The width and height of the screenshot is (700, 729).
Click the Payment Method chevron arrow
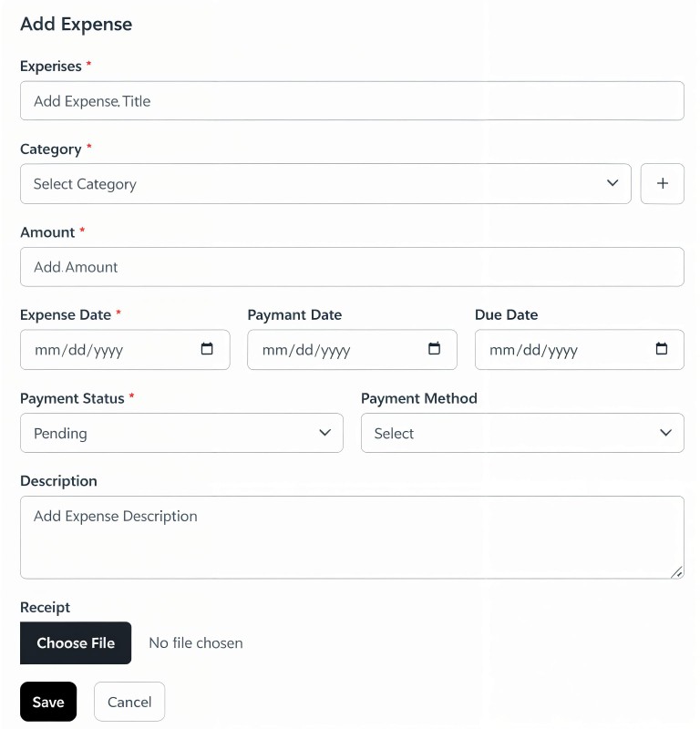click(x=665, y=433)
